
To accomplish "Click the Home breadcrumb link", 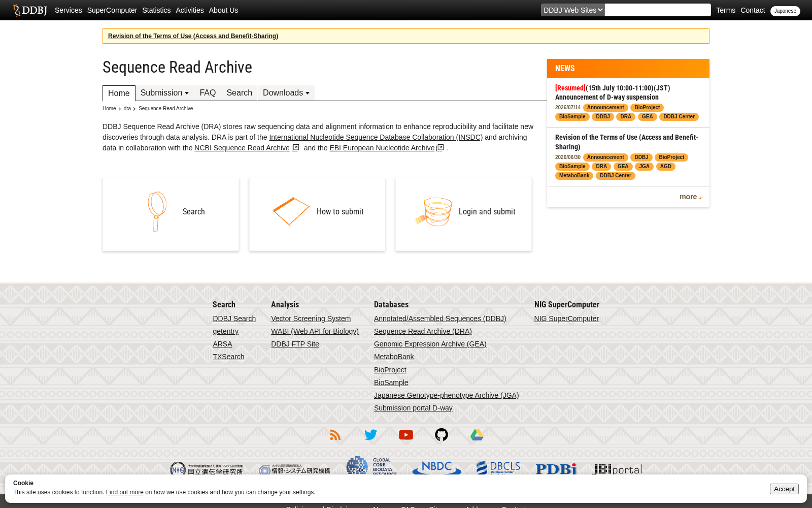I will [x=109, y=109].
